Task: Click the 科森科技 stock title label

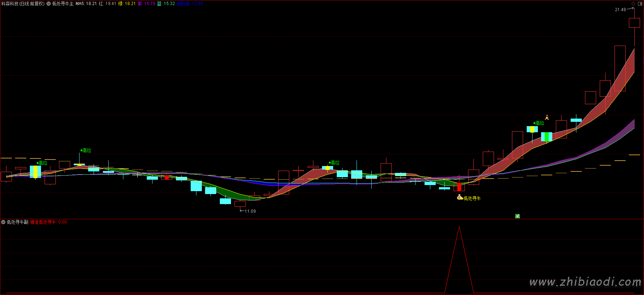Action: [23, 4]
